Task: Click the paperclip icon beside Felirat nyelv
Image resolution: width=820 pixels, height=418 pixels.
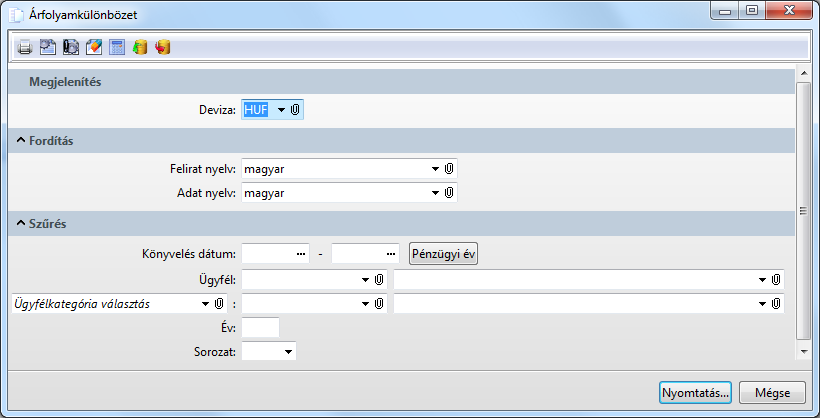Action: click(450, 168)
